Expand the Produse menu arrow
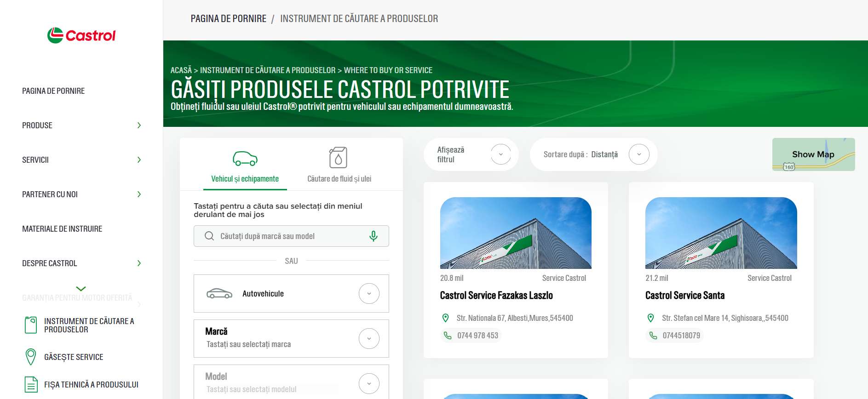Screen dimensions: 868x399 139,125
